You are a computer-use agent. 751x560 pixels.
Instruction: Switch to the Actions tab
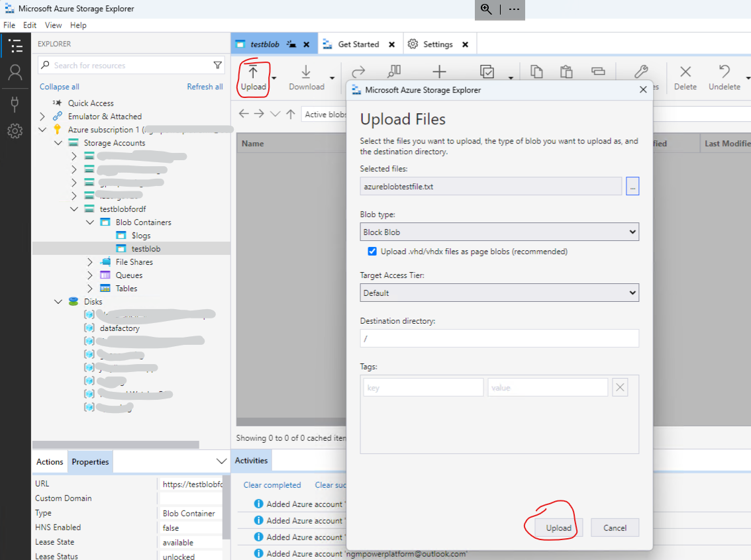pyautogui.click(x=50, y=462)
